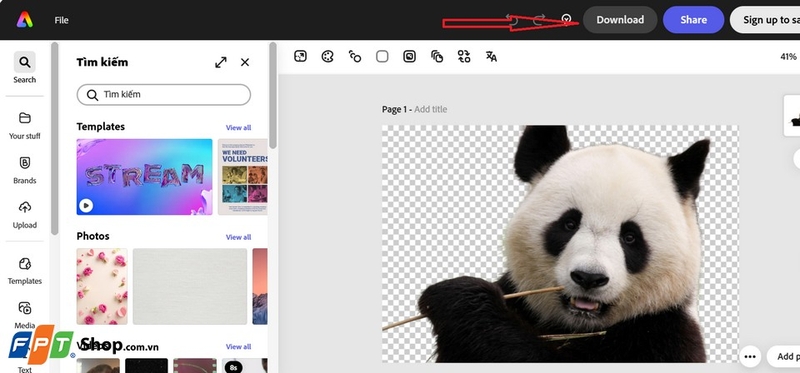800x373 pixels.
Task: Open We Need Volunteers template thumbnail
Action: click(x=242, y=177)
